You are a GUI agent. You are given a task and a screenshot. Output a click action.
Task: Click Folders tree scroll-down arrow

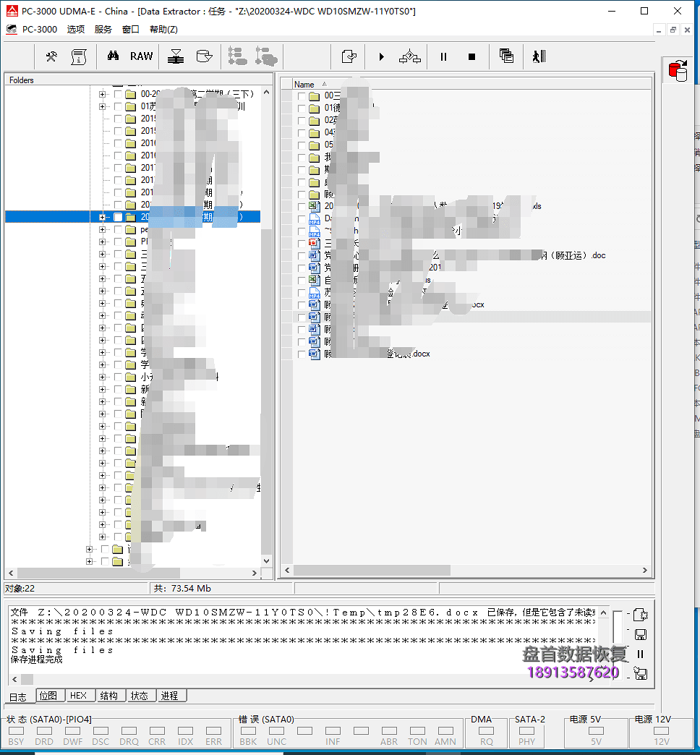coord(266,561)
